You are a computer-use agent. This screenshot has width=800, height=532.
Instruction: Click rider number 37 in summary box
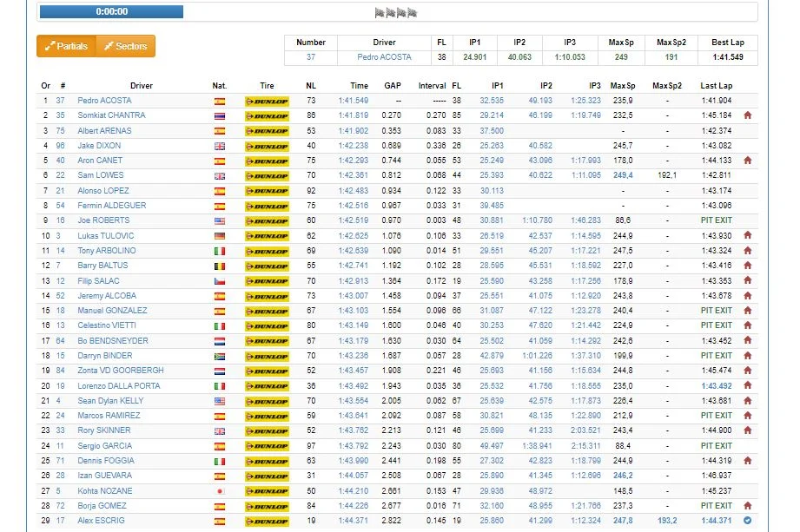[311, 57]
